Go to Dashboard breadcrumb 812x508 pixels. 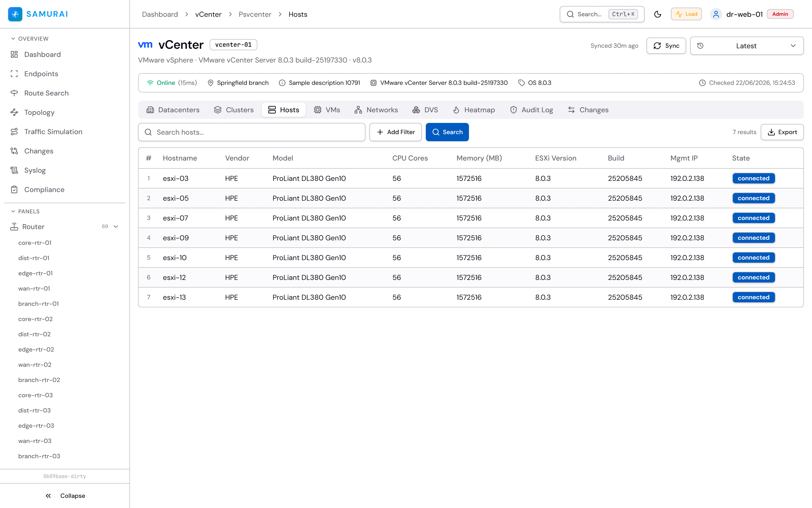(x=160, y=14)
